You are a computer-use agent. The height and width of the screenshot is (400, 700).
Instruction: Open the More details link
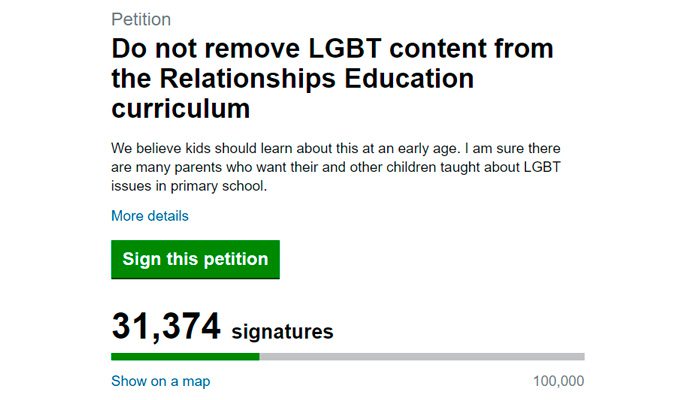(149, 216)
